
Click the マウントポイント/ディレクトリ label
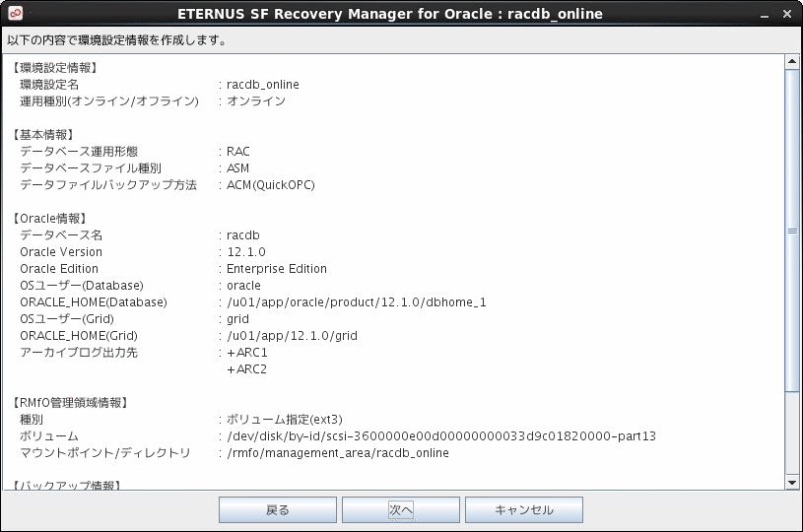tap(105, 453)
